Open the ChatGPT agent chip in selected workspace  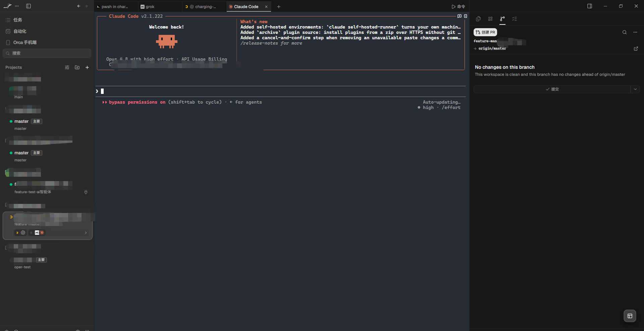[x=20, y=233]
